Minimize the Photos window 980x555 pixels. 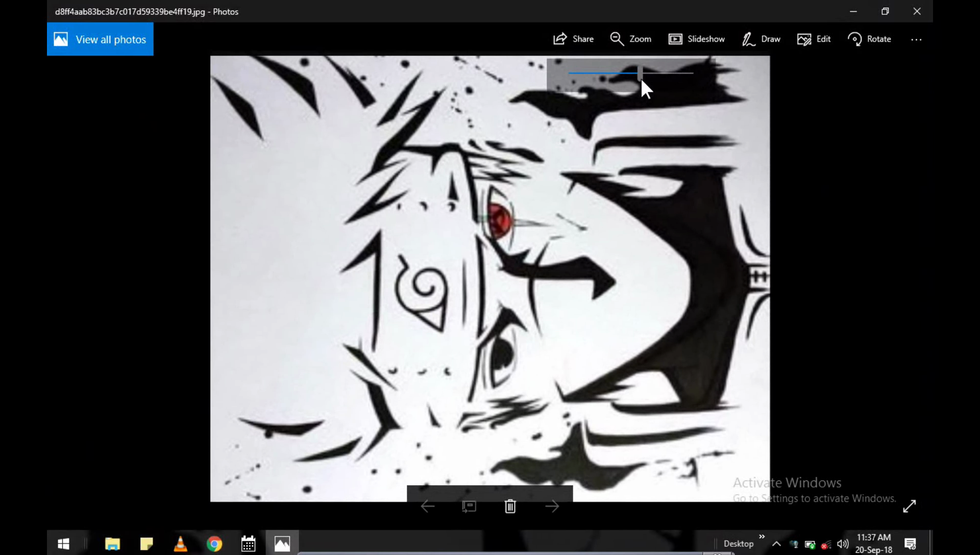point(853,11)
